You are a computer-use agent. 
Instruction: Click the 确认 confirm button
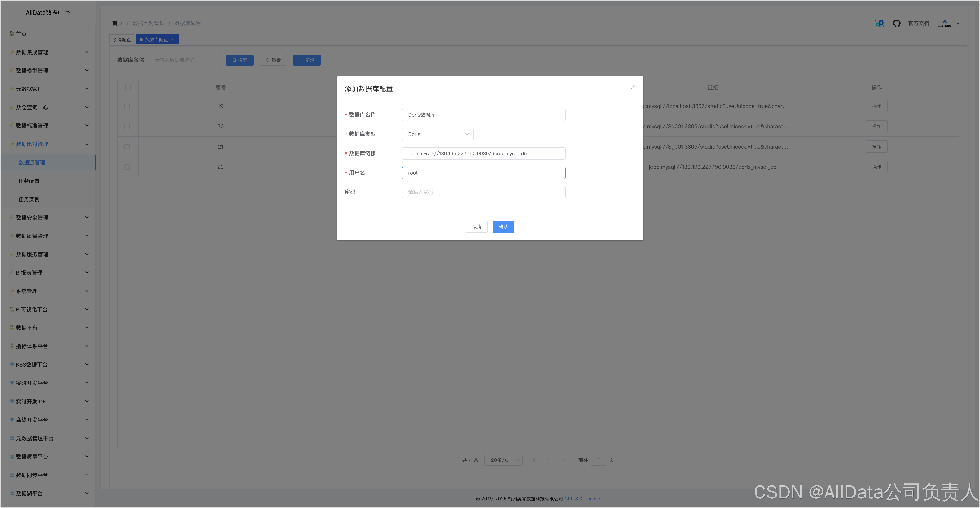point(503,227)
